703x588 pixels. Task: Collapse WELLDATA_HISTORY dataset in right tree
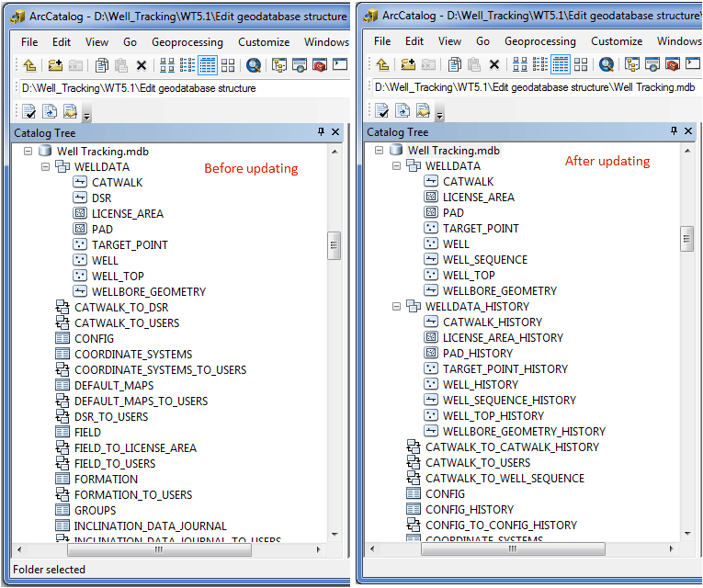(x=396, y=307)
